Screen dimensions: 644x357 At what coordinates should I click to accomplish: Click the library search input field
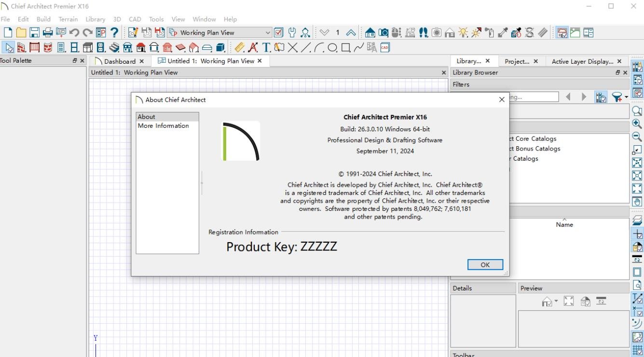point(534,97)
